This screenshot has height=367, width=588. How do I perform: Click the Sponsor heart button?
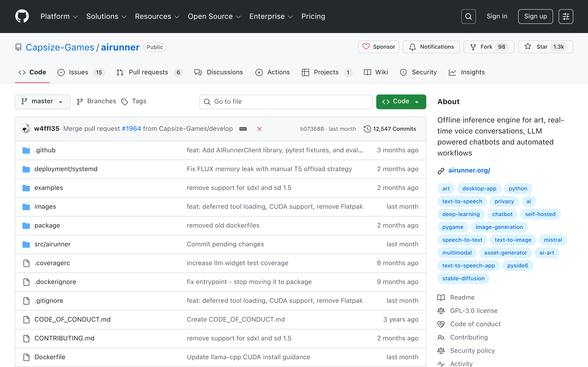(379, 47)
